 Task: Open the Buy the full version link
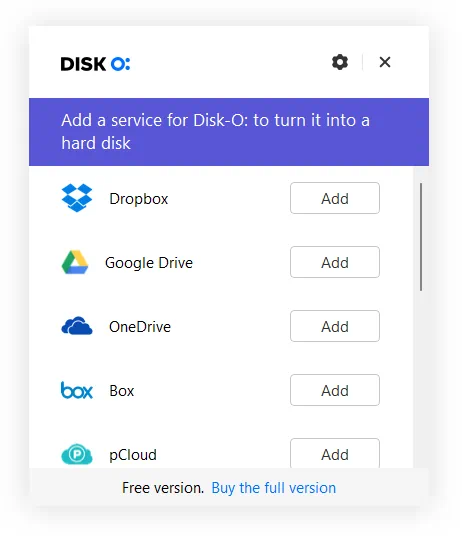(274, 488)
